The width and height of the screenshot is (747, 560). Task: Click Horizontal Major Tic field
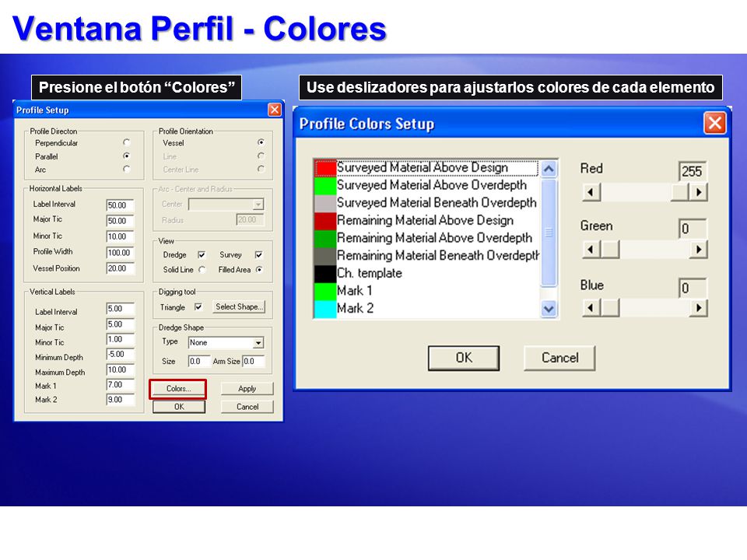click(120, 221)
